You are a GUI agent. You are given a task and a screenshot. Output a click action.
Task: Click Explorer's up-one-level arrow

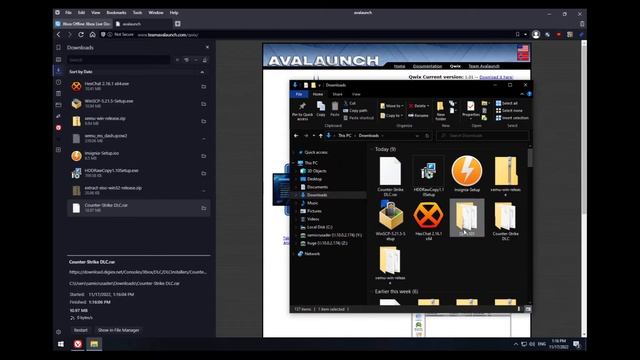click(x=321, y=136)
